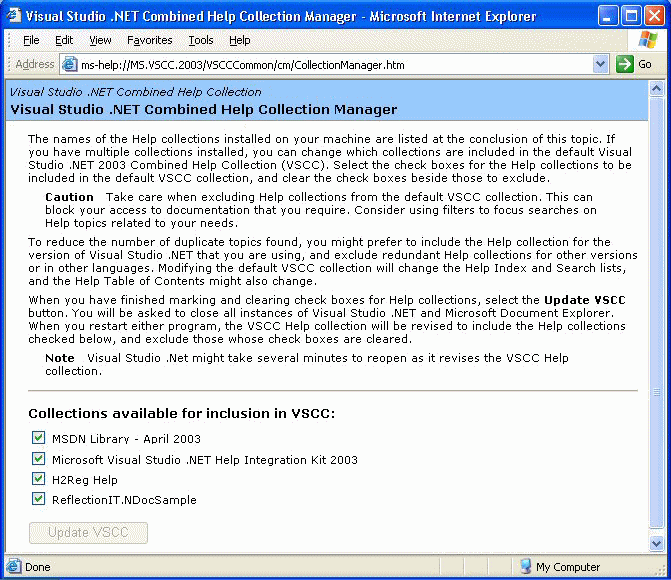Screen dimensions: 671x580
Task: Open the Help menu
Action: pos(240,40)
